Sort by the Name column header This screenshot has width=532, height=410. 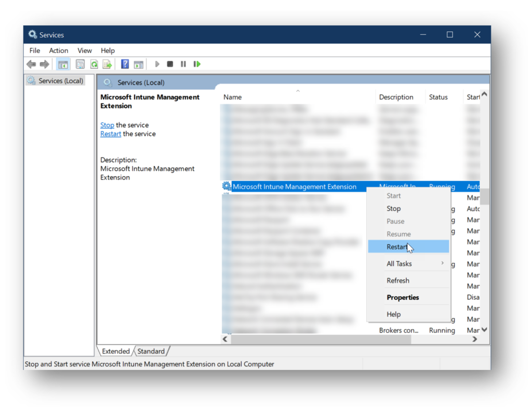point(298,97)
